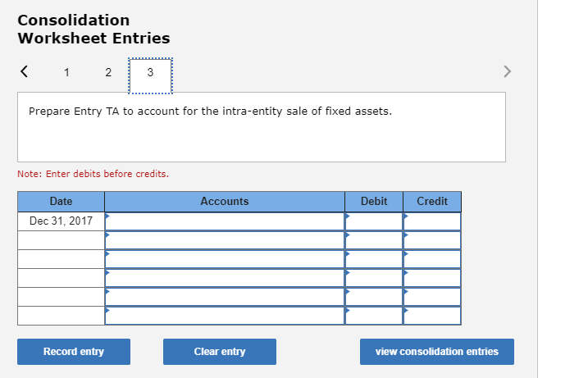The image size is (588, 378).
Task: Click Debit field in fifth row
Action: [374, 297]
